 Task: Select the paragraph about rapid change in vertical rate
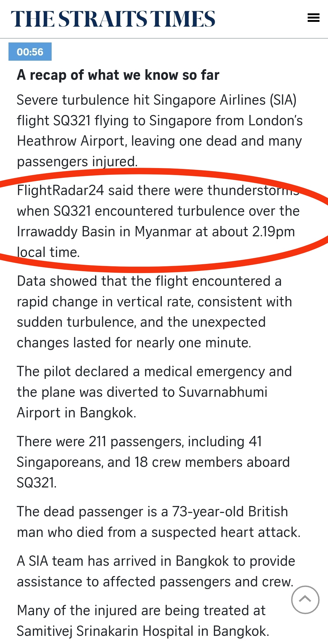click(154, 312)
